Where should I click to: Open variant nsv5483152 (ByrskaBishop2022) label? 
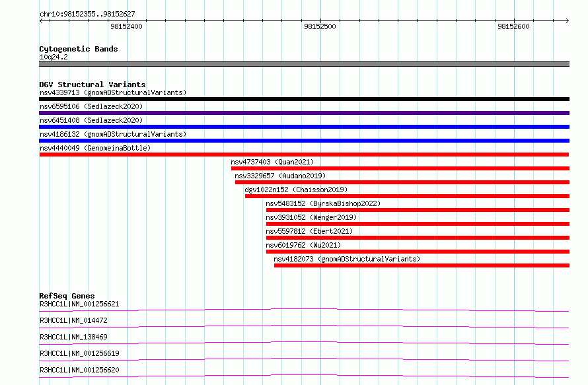point(323,203)
